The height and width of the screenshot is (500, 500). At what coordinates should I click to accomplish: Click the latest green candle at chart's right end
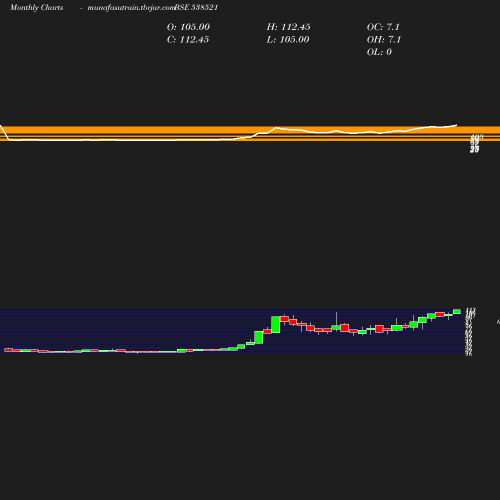click(x=457, y=312)
